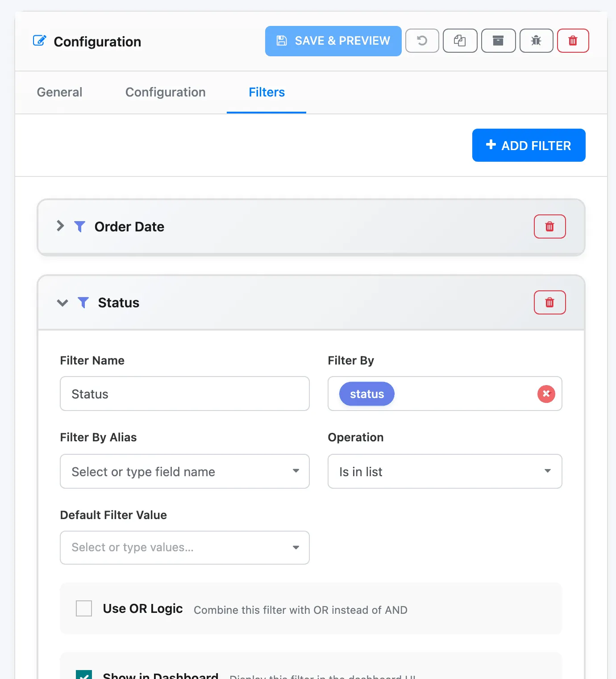The width and height of the screenshot is (616, 679).
Task: Delete the Status filter via trash icon
Action: click(x=550, y=302)
